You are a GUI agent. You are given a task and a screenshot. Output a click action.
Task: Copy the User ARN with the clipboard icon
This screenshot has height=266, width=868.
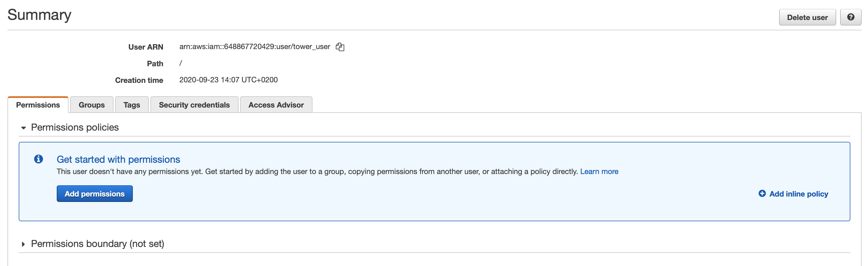(x=340, y=47)
